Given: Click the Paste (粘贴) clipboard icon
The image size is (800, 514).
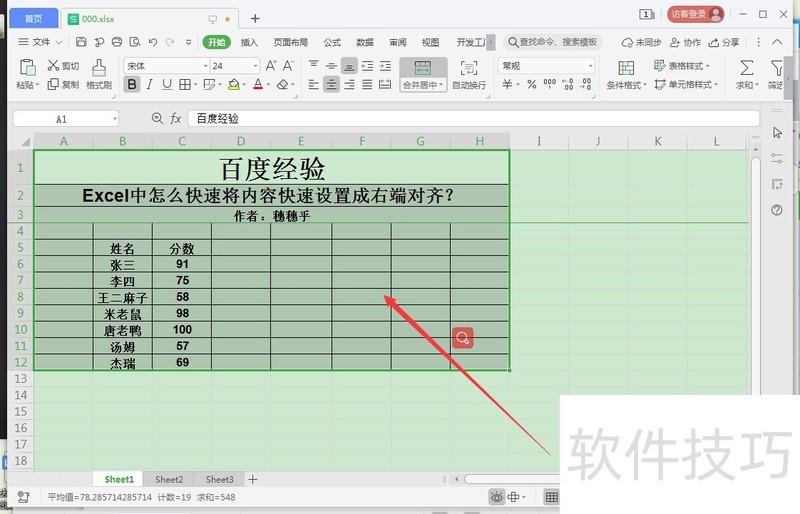Looking at the screenshot, I should [x=27, y=67].
